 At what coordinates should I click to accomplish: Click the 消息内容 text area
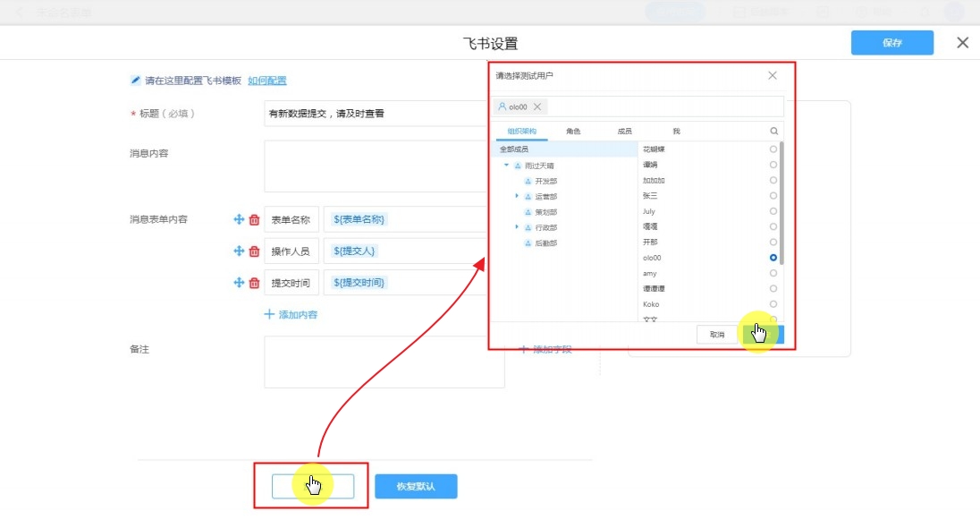pos(384,166)
